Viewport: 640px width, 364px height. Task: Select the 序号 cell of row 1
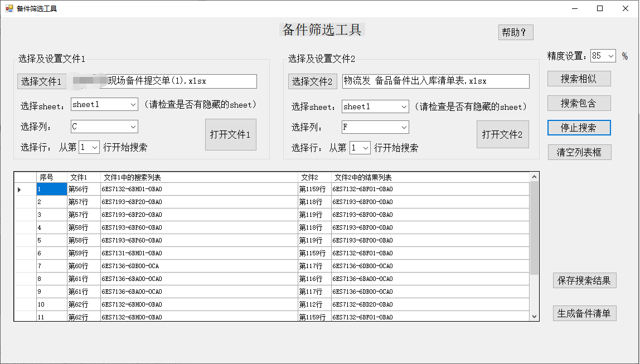coord(52,190)
